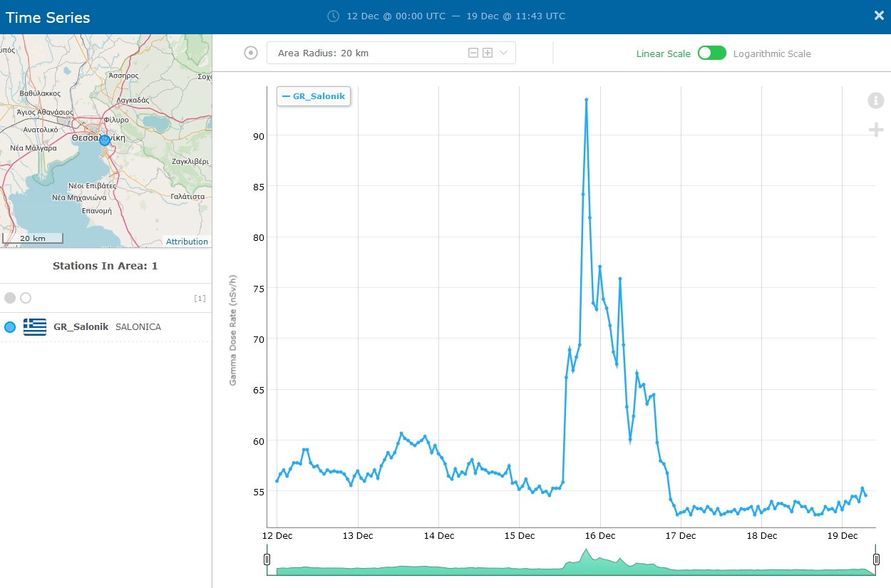Decrease area radius with minus icon

[473, 53]
